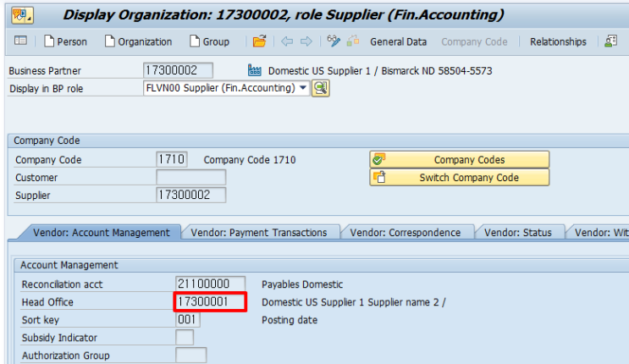Switch between display and change mode
The image size is (629, 364).
[334, 41]
